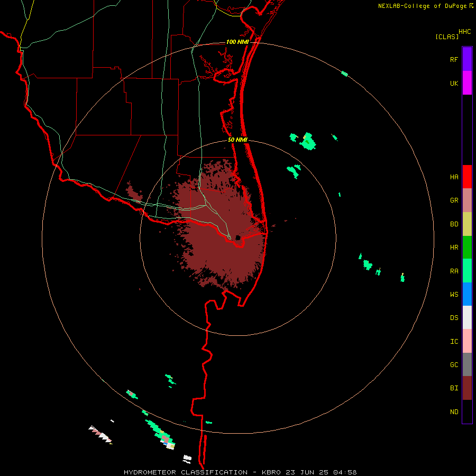
Task: Click the GC gray legend swatch
Action: (467, 364)
